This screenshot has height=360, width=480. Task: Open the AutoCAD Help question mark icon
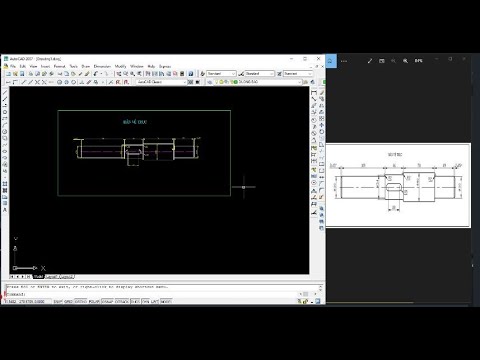[x=191, y=74]
